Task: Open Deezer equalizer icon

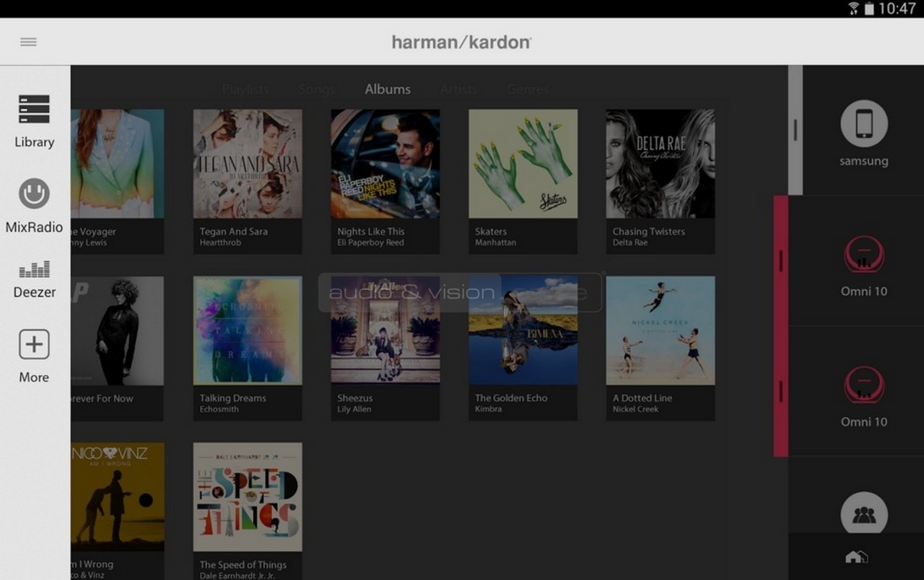Action: (34, 269)
